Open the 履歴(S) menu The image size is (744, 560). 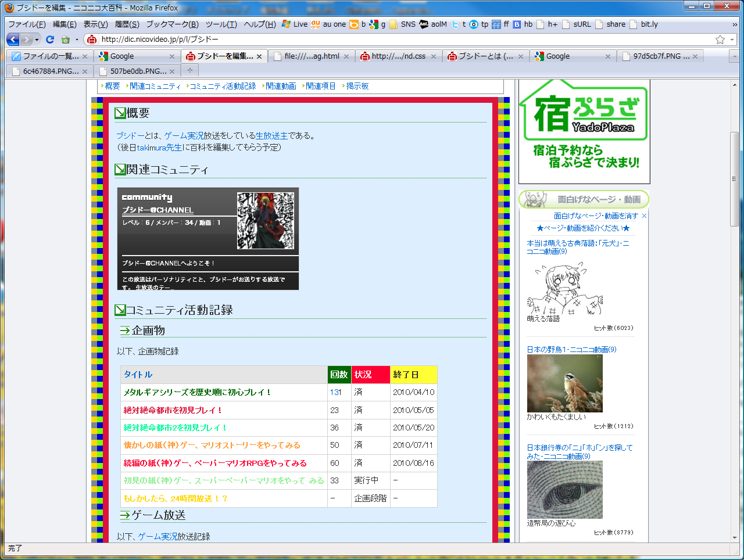[127, 24]
